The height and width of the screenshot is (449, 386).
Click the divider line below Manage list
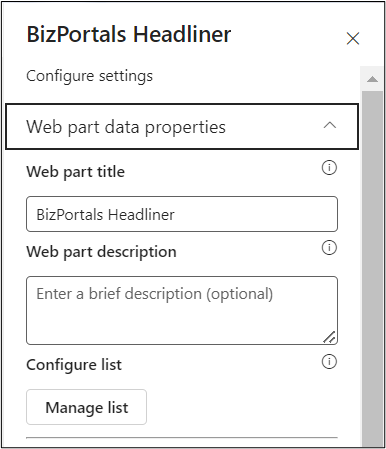182,437
